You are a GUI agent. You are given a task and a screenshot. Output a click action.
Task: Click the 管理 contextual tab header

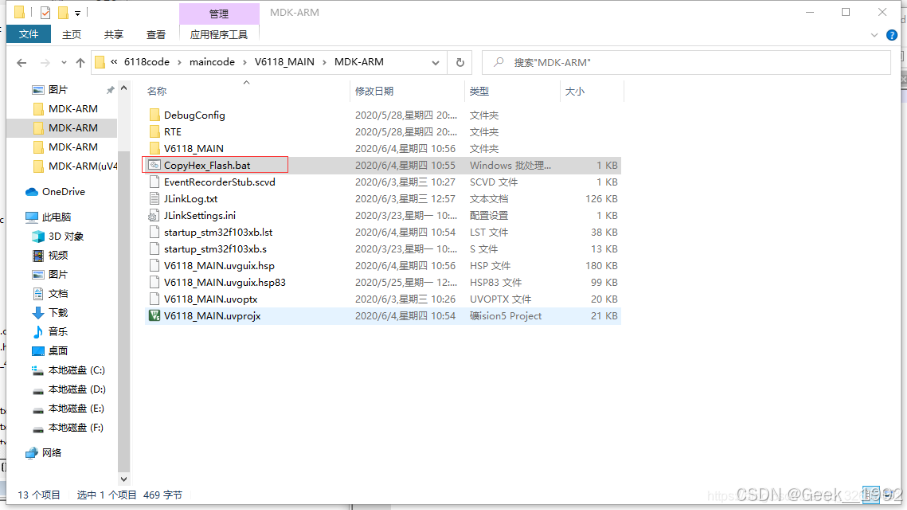pyautogui.click(x=219, y=13)
